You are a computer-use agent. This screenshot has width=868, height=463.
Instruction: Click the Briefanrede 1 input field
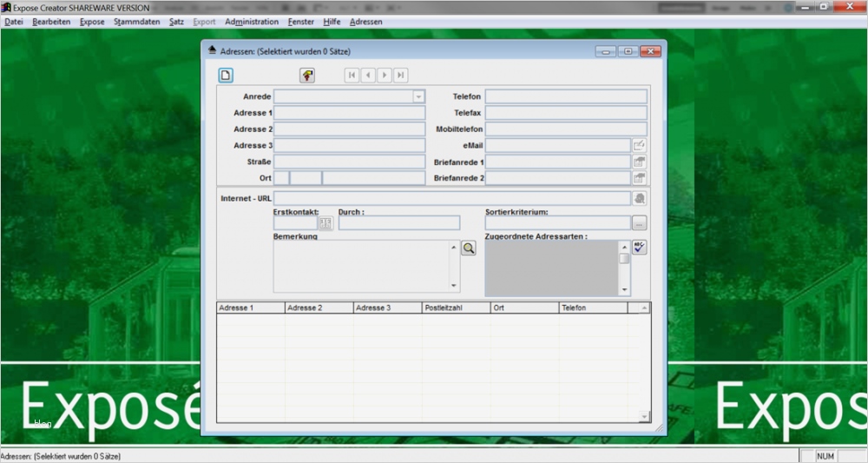coord(558,162)
